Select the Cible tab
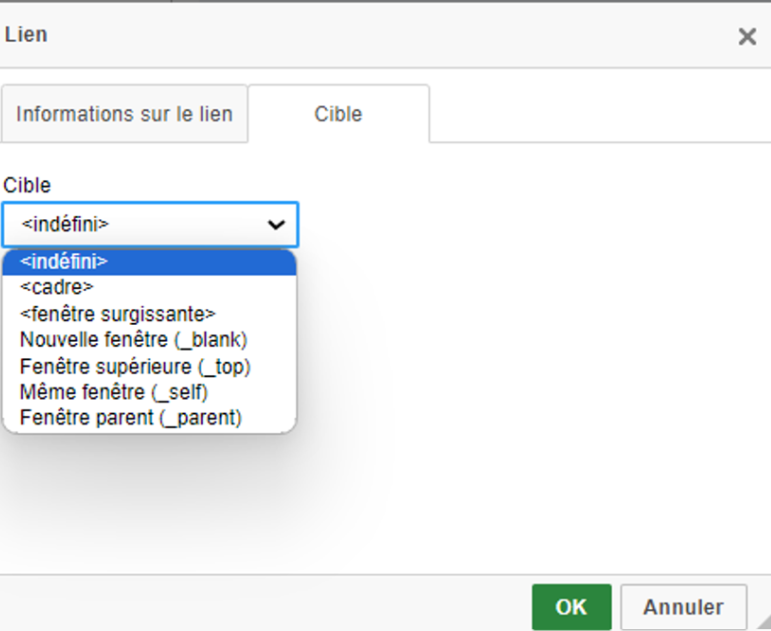This screenshot has width=771, height=631. [338, 114]
